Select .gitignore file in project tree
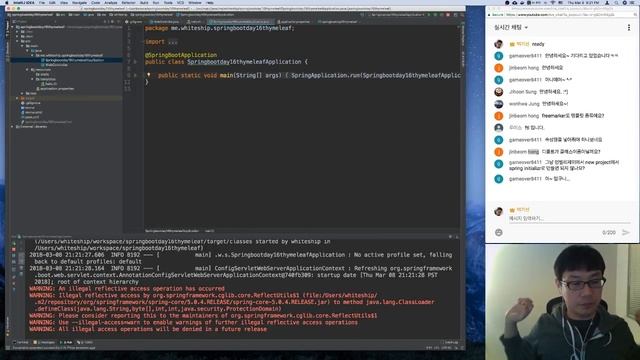Viewport: 640px width, 360px height. click(31, 103)
